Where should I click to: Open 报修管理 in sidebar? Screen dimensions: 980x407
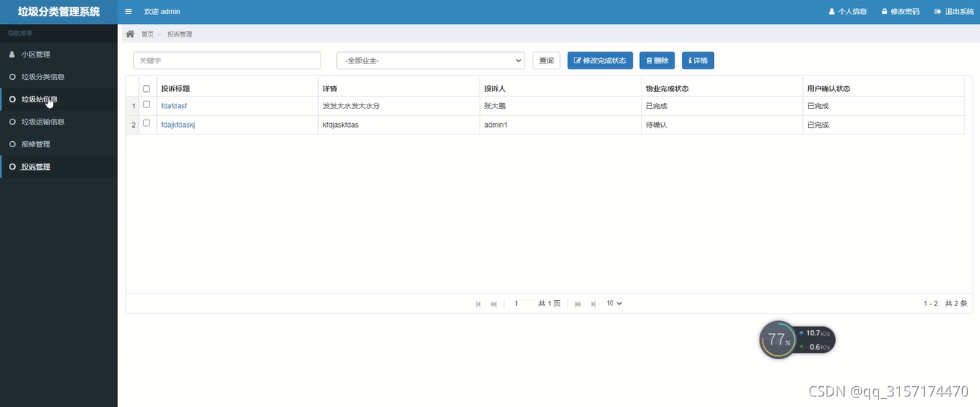(59, 144)
